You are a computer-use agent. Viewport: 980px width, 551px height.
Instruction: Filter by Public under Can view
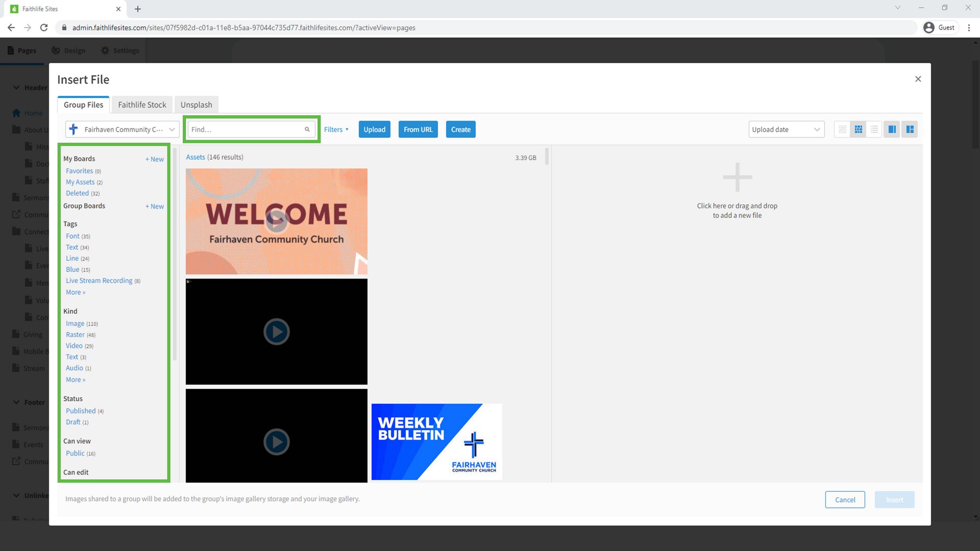[75, 453]
